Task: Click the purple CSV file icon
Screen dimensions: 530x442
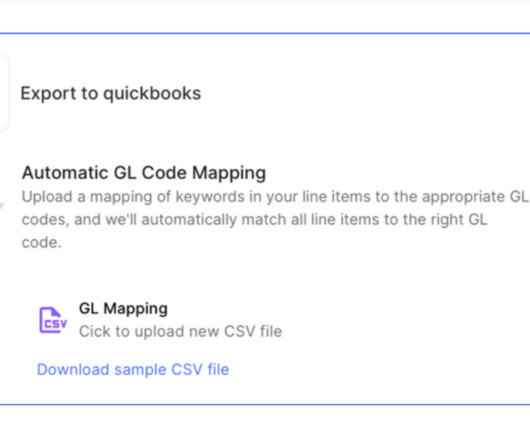Action: [x=53, y=320]
